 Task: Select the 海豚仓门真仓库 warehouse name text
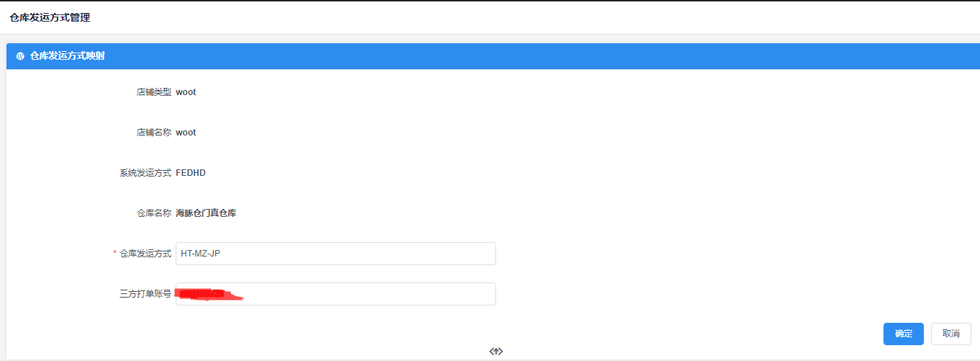pos(206,213)
